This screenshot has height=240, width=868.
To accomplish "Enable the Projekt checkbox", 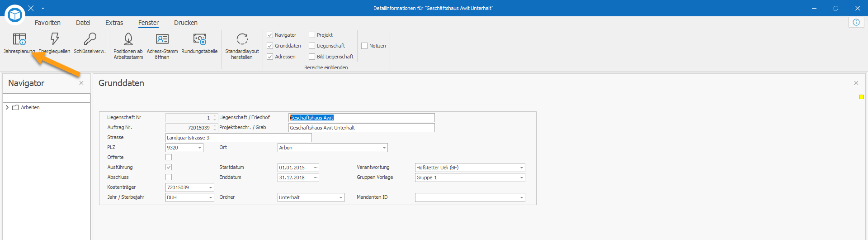I will (312, 35).
